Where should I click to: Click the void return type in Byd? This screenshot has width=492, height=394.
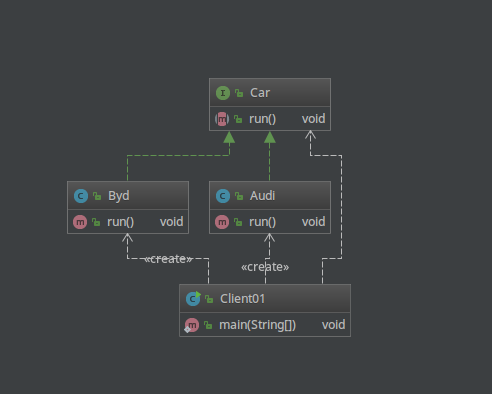click(172, 222)
